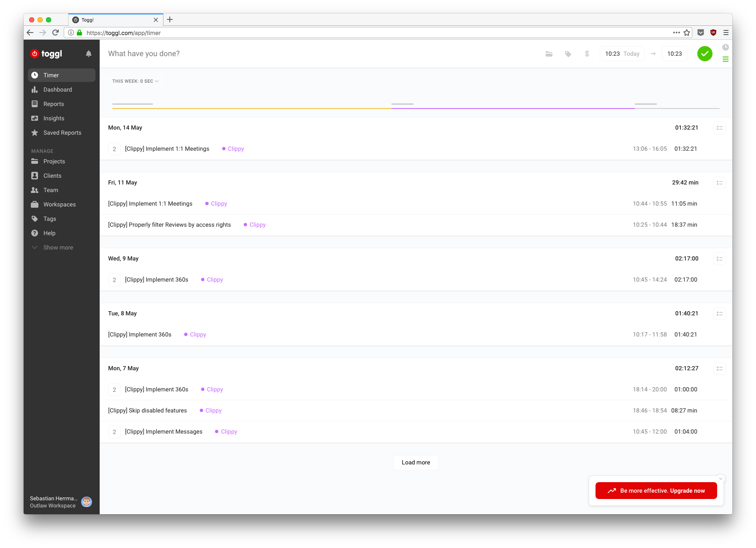The width and height of the screenshot is (756, 548).
Task: Expand This Week total dropdown
Action: [x=135, y=81]
